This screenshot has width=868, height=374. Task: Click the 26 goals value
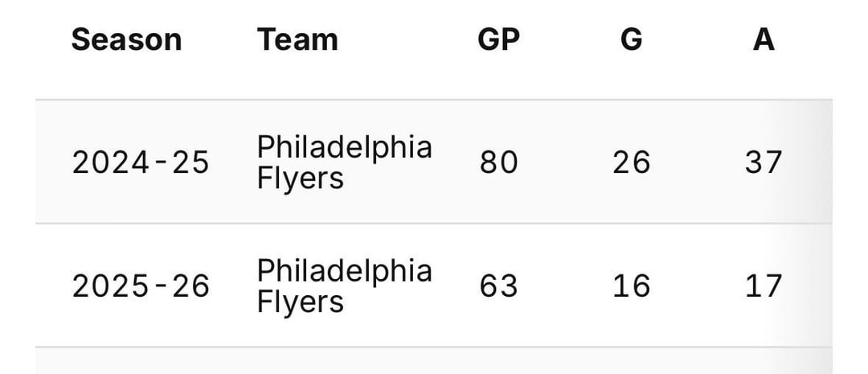point(632,162)
